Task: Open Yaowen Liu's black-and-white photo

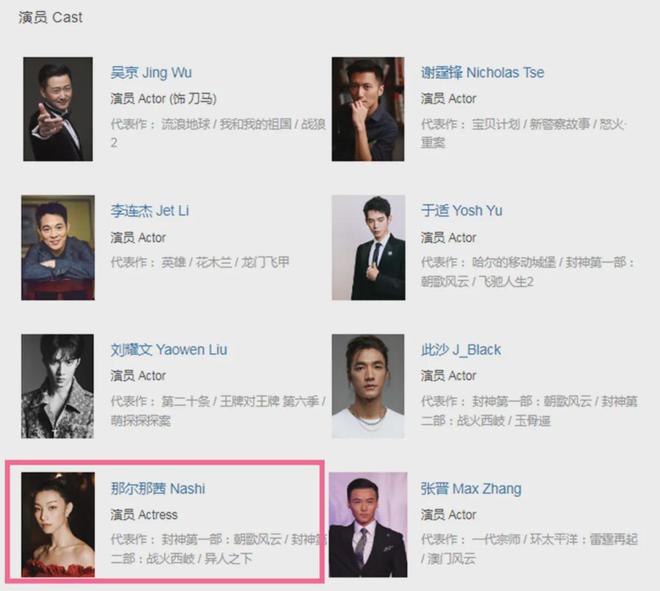Action: click(x=58, y=386)
